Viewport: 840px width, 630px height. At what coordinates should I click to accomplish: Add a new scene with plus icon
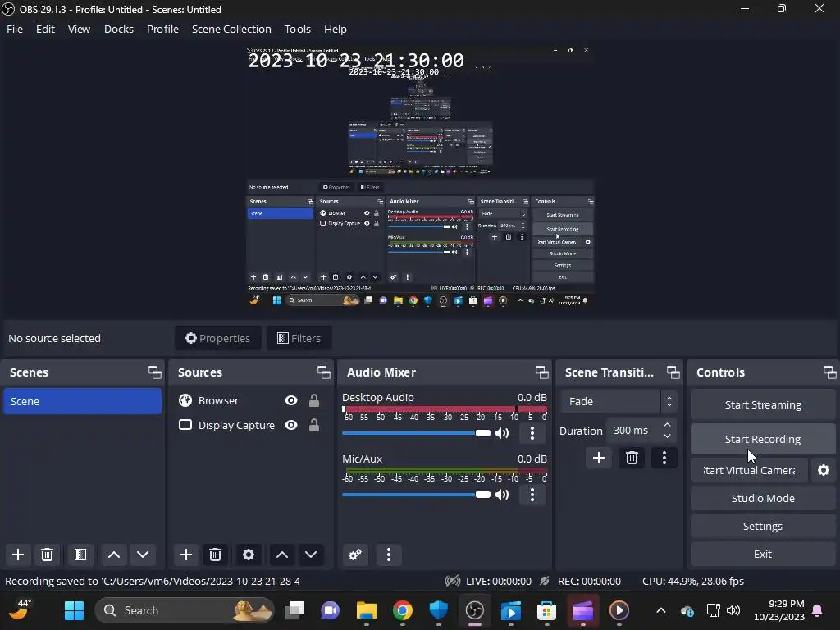coord(18,555)
